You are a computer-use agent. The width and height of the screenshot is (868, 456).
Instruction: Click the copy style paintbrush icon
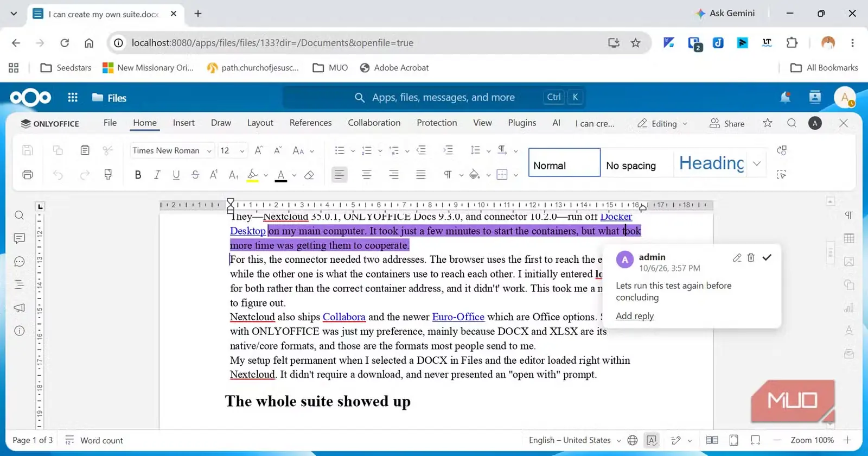(108, 175)
